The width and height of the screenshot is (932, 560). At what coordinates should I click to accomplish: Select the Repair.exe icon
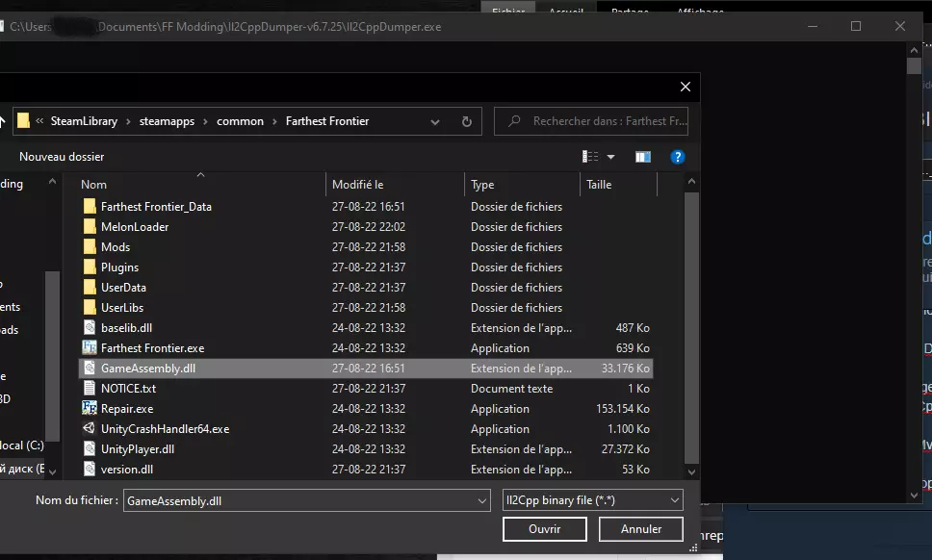point(90,409)
